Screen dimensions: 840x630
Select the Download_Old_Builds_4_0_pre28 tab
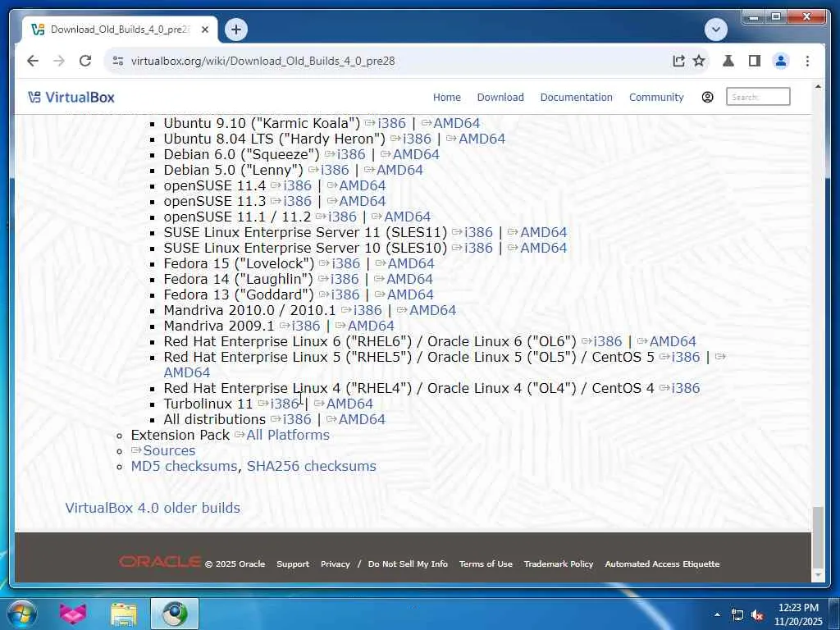(x=120, y=30)
